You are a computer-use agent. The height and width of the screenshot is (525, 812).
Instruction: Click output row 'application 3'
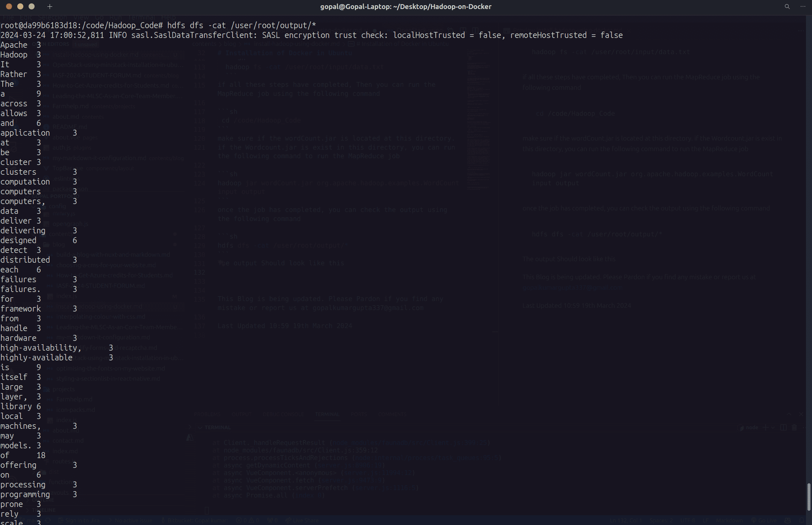tap(39, 133)
